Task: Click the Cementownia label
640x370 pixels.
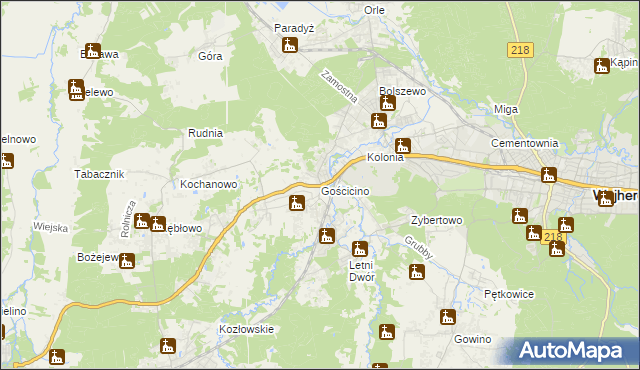Action: (524, 143)
